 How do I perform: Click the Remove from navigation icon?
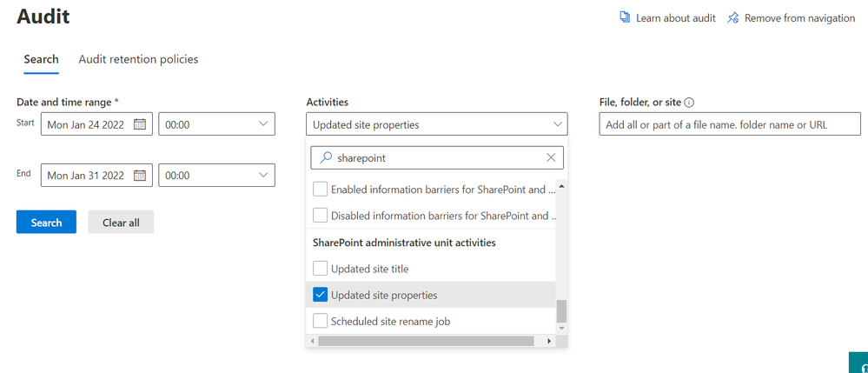(733, 17)
